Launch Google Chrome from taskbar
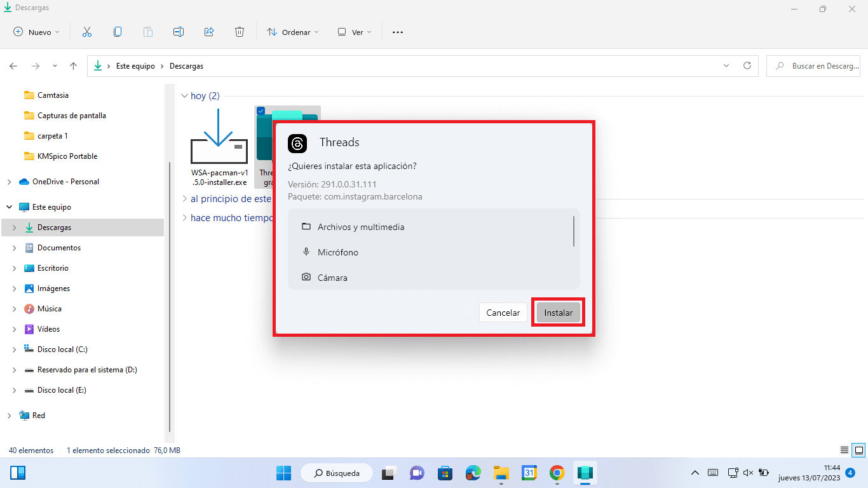The height and width of the screenshot is (488, 868). pos(557,473)
